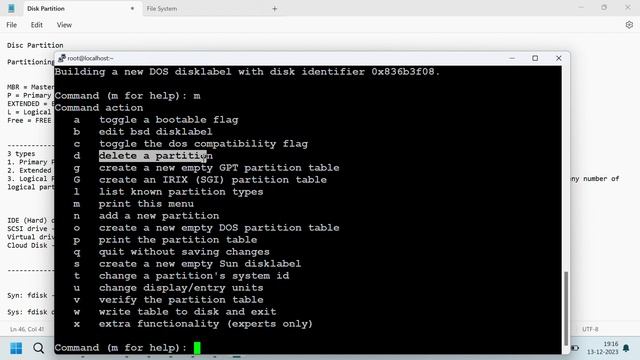Add a new Notepad tab

(274, 8)
